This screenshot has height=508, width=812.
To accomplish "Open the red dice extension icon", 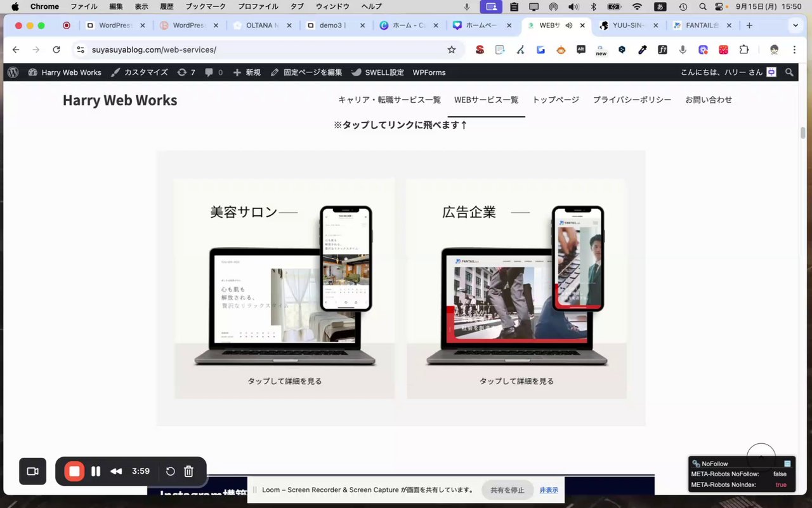I will pyautogui.click(x=723, y=50).
